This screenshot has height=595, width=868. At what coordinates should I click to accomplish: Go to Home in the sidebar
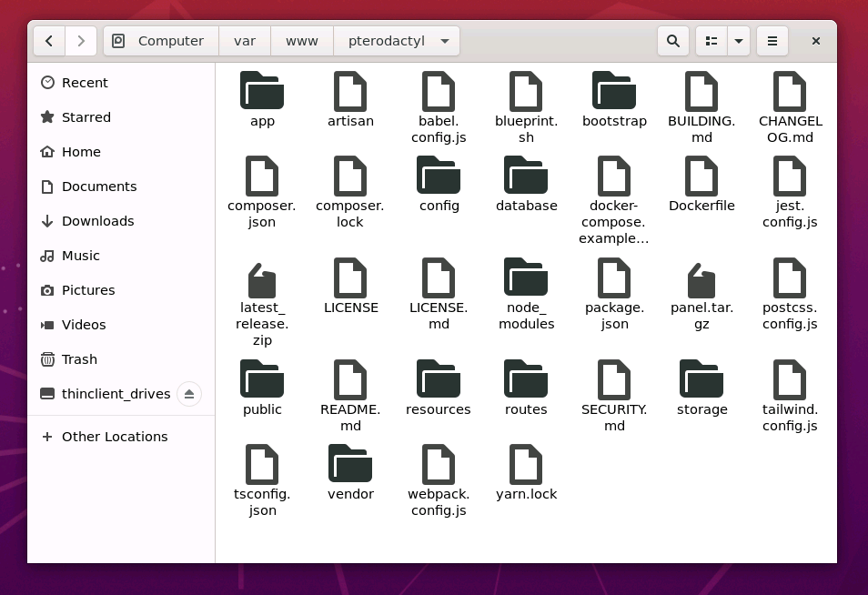[x=121, y=152]
